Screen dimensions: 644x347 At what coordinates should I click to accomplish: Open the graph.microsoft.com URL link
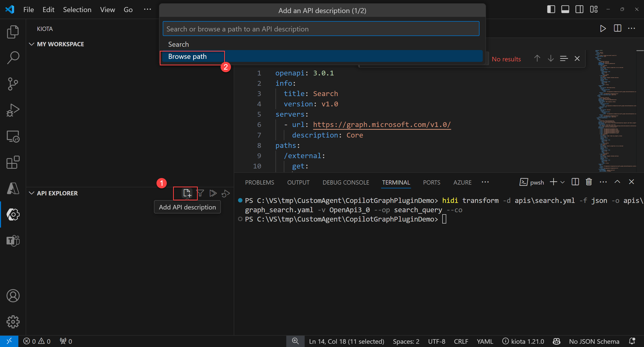click(x=382, y=125)
